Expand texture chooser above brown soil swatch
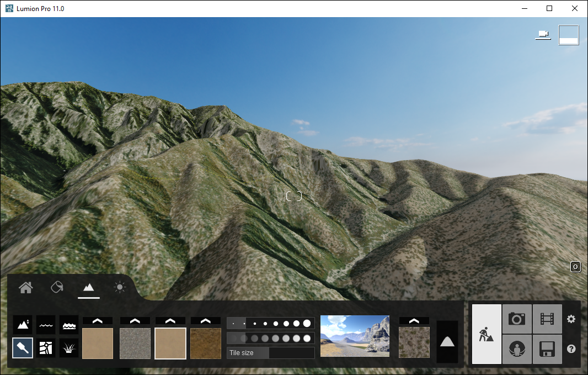The height and width of the screenshot is (375, 588). click(x=206, y=321)
